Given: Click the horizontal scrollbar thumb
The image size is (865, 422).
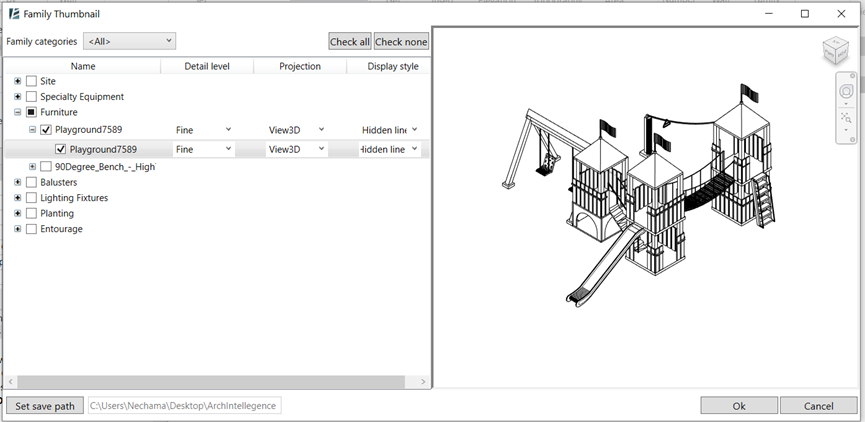Looking at the screenshot, I should (x=211, y=382).
